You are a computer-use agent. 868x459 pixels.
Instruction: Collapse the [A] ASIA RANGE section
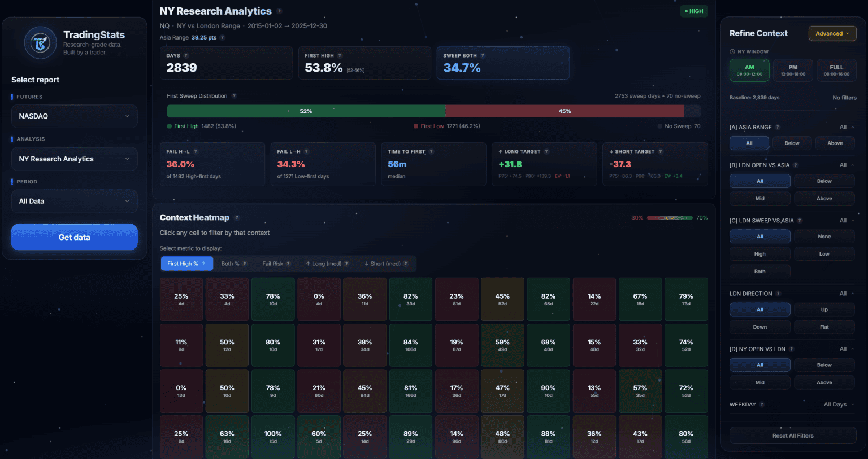[852, 127]
